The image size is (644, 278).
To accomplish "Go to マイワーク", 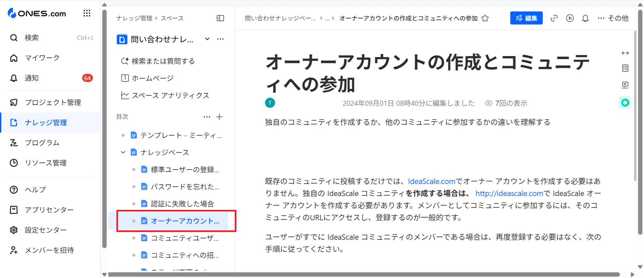I will tap(51, 58).
